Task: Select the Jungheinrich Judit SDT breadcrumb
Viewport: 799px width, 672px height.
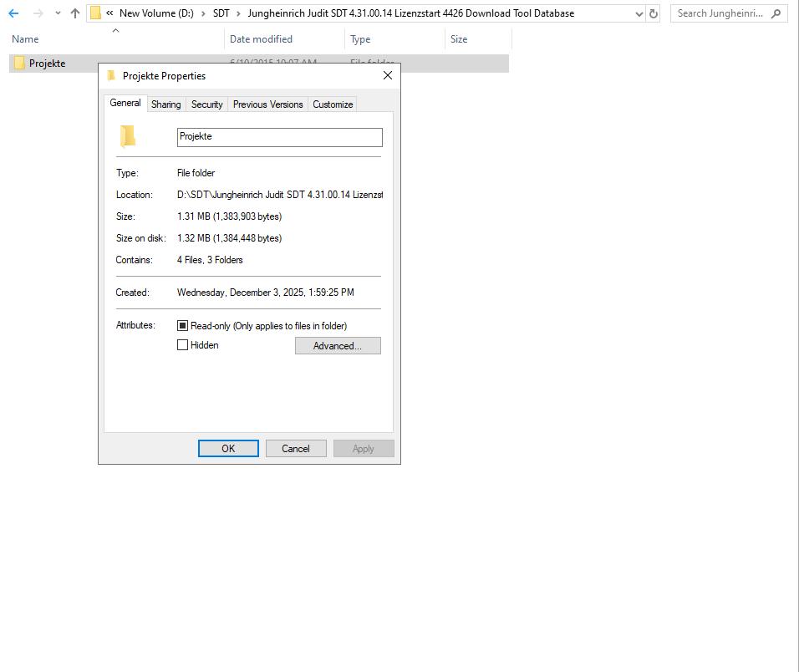Action: [x=410, y=13]
